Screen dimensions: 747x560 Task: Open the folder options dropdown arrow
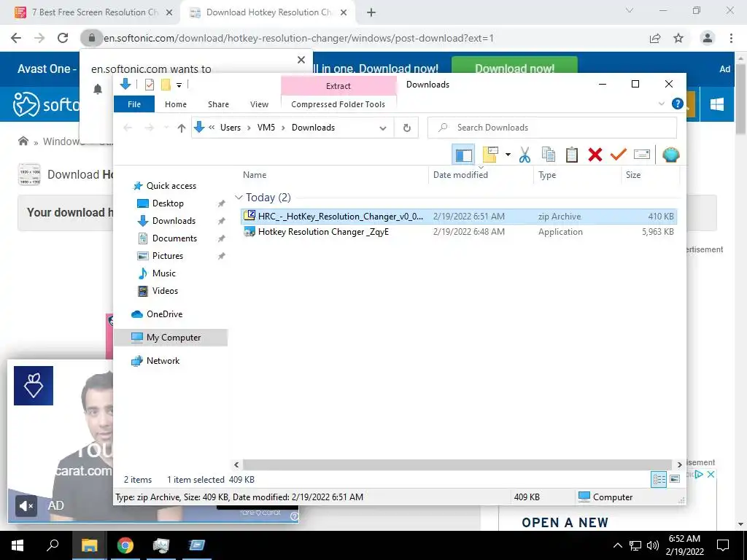pos(508,155)
